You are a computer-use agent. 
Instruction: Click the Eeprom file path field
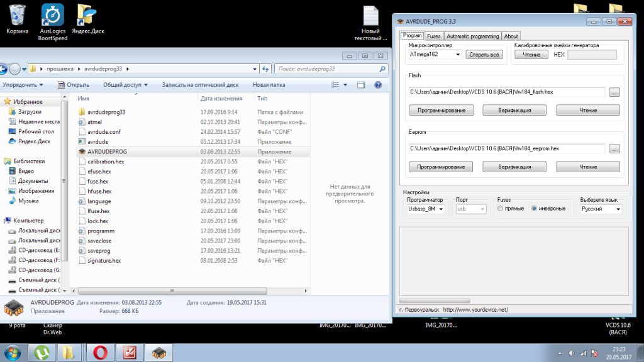506,148
